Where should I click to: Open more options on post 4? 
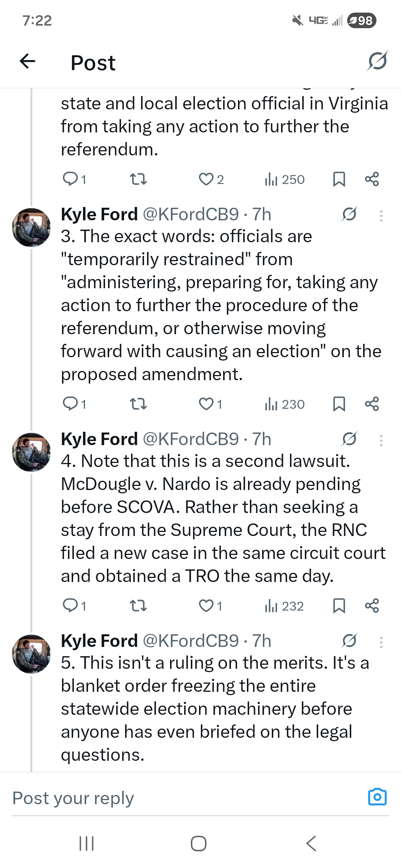click(x=381, y=440)
